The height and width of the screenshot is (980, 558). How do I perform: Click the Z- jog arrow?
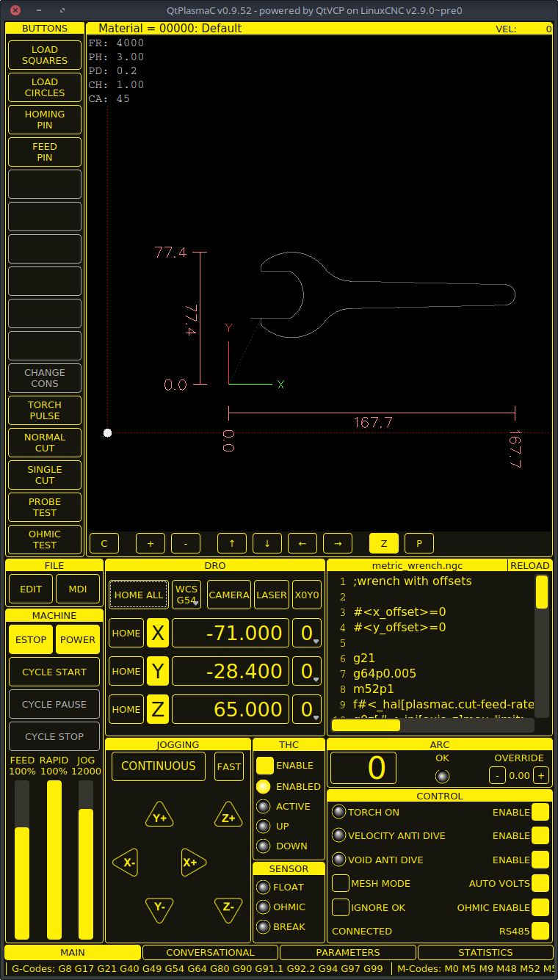[228, 909]
